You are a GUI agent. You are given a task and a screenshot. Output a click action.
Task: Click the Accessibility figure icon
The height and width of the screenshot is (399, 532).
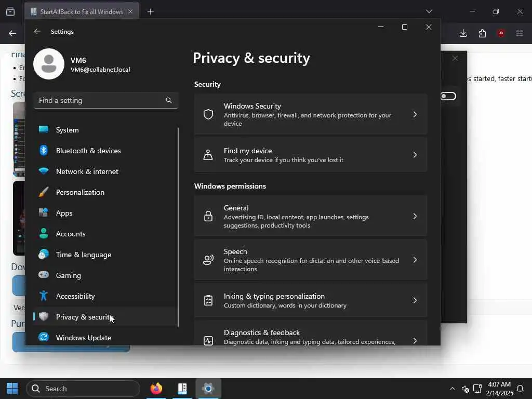[x=44, y=296]
